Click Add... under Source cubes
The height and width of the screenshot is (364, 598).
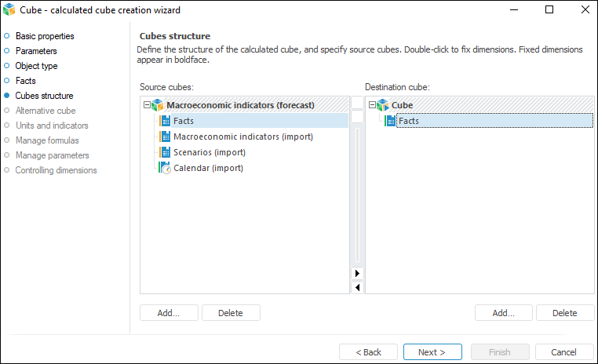point(168,313)
